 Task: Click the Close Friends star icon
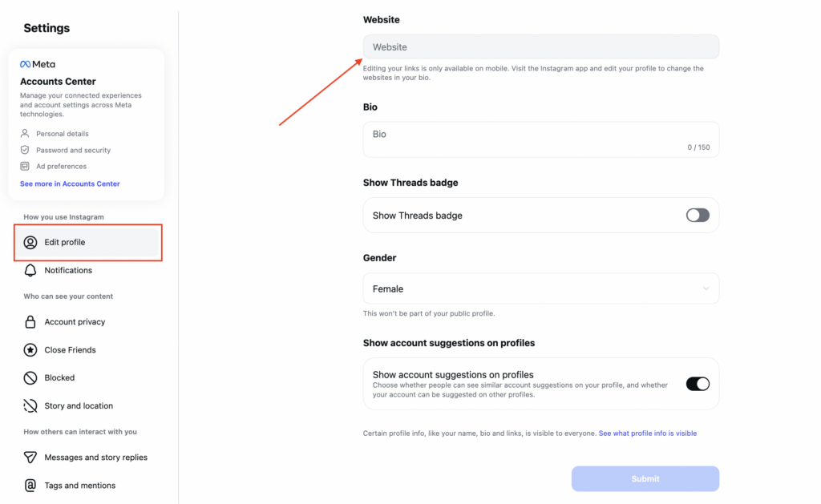coord(30,350)
